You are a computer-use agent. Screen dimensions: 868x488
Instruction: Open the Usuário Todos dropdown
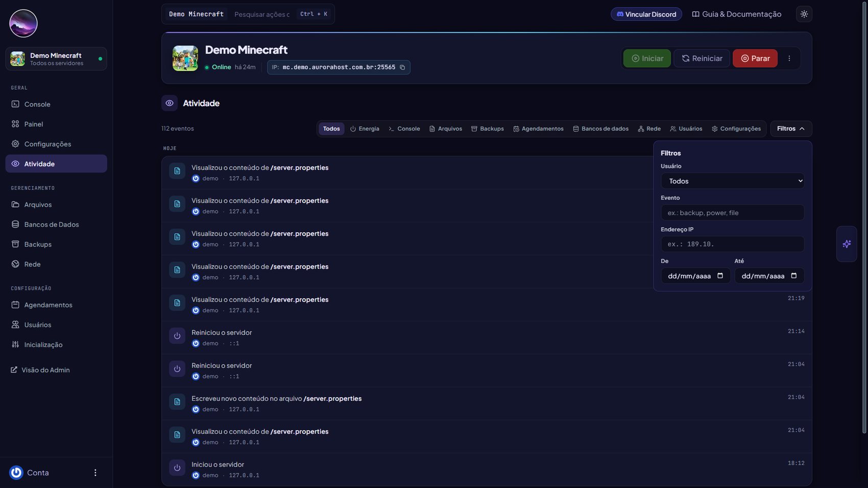pos(732,181)
